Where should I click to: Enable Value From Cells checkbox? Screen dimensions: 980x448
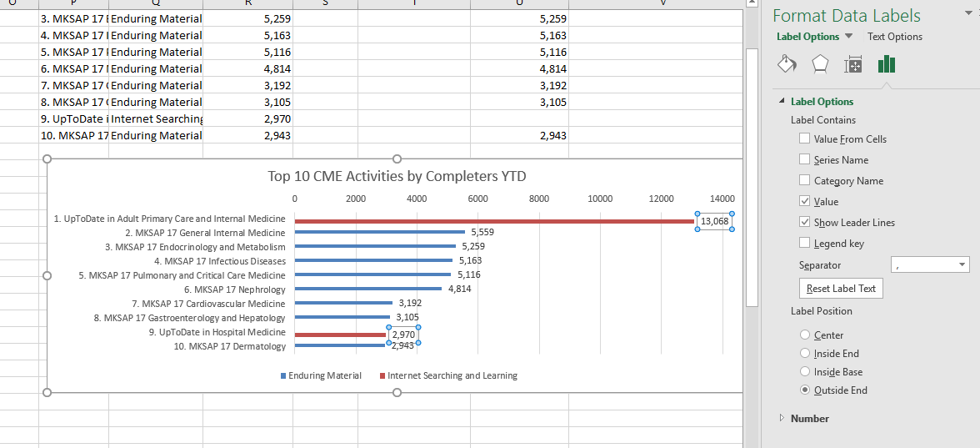(x=804, y=138)
